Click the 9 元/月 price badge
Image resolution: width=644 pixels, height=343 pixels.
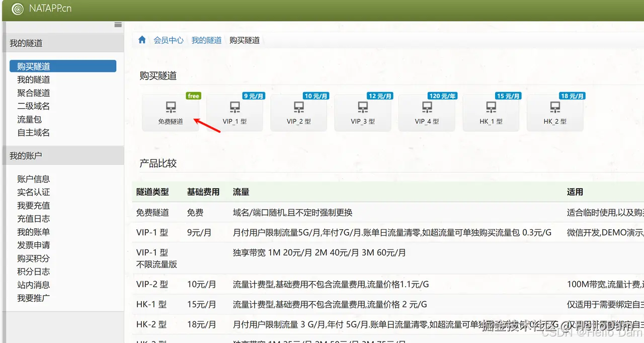(254, 96)
